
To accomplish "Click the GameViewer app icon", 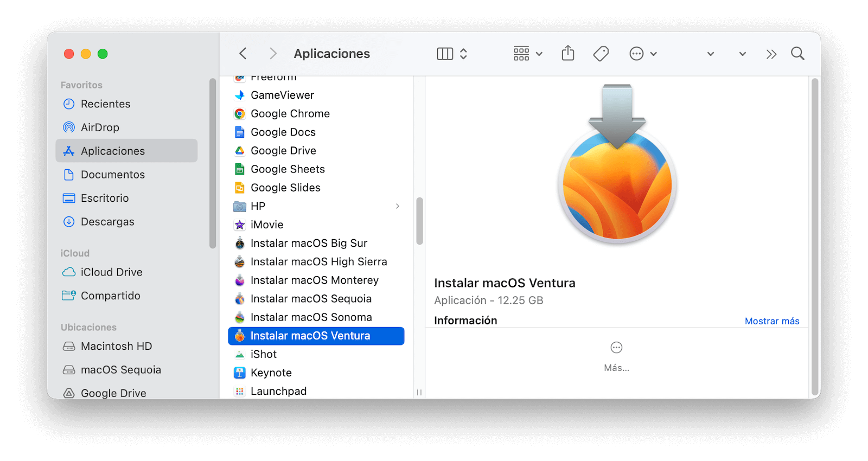I will (240, 95).
